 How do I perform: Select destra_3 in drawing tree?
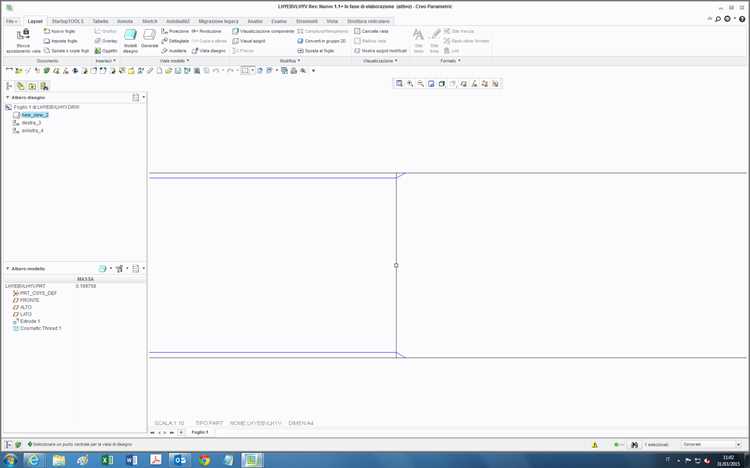coord(31,123)
